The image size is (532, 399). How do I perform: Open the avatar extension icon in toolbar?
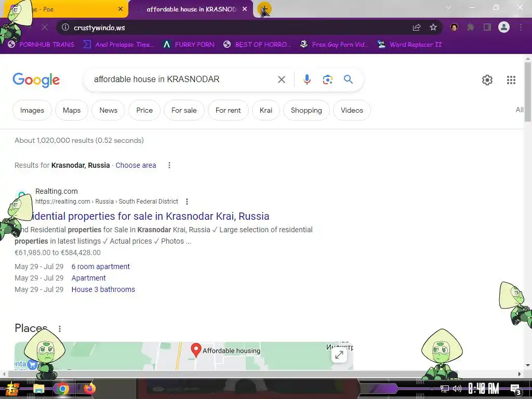[x=454, y=27]
